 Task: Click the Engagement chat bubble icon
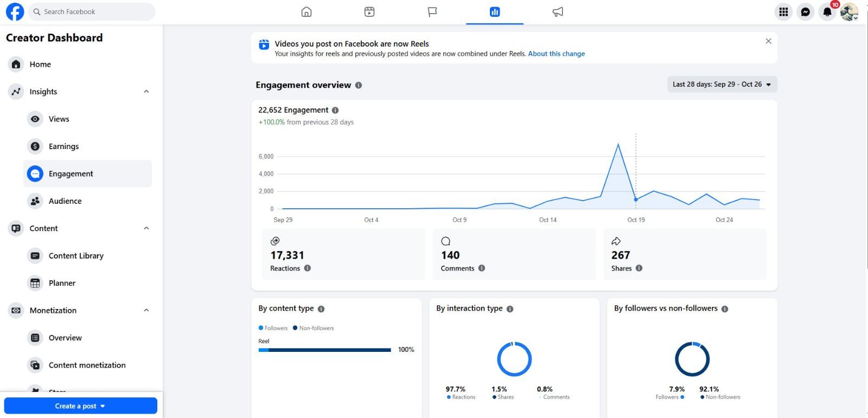point(35,173)
